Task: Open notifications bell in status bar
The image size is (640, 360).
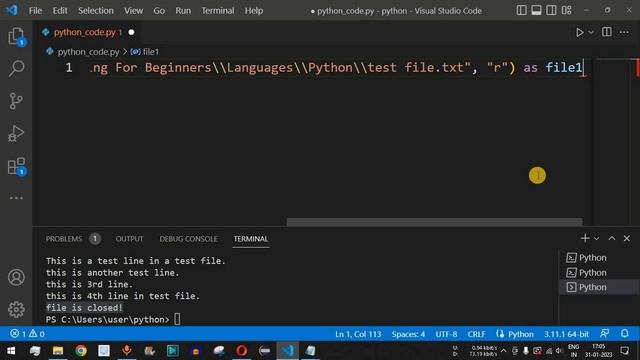Action: [x=624, y=334]
